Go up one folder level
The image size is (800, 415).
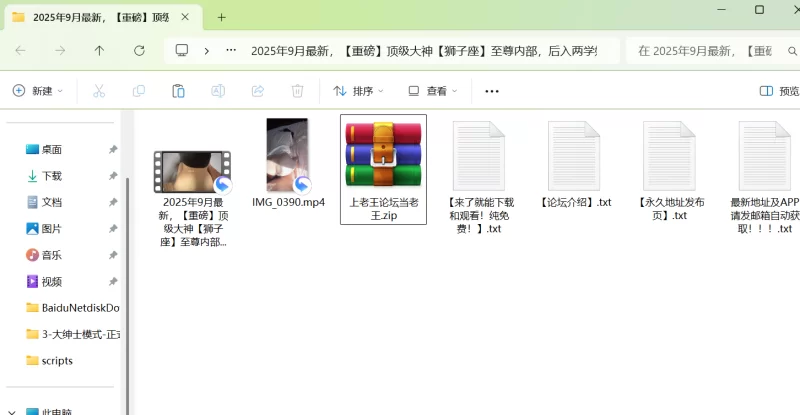click(x=99, y=50)
